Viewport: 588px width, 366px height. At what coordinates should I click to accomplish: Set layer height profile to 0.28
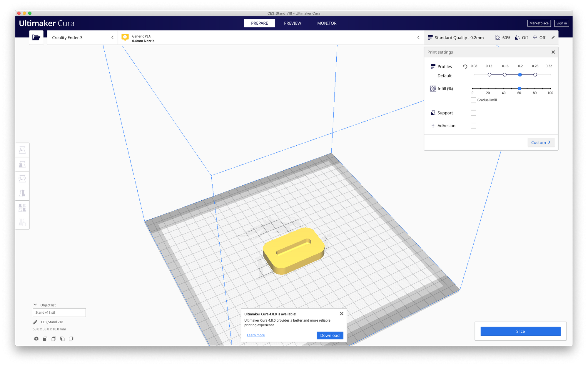[x=535, y=75]
